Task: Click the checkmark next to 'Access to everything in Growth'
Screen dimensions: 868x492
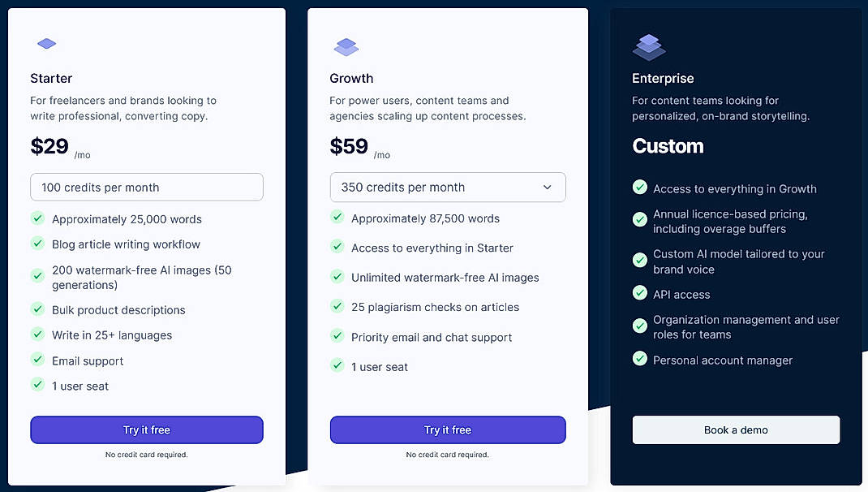Action: (640, 188)
